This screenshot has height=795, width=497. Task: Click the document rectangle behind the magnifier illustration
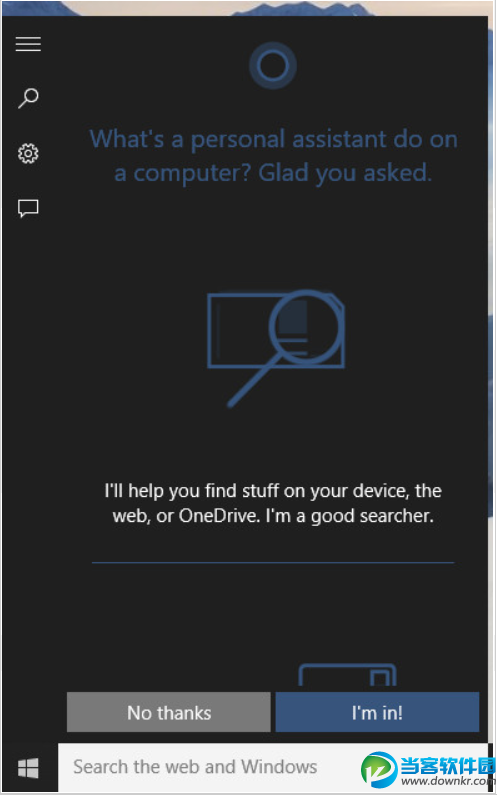pyautogui.click(x=276, y=330)
